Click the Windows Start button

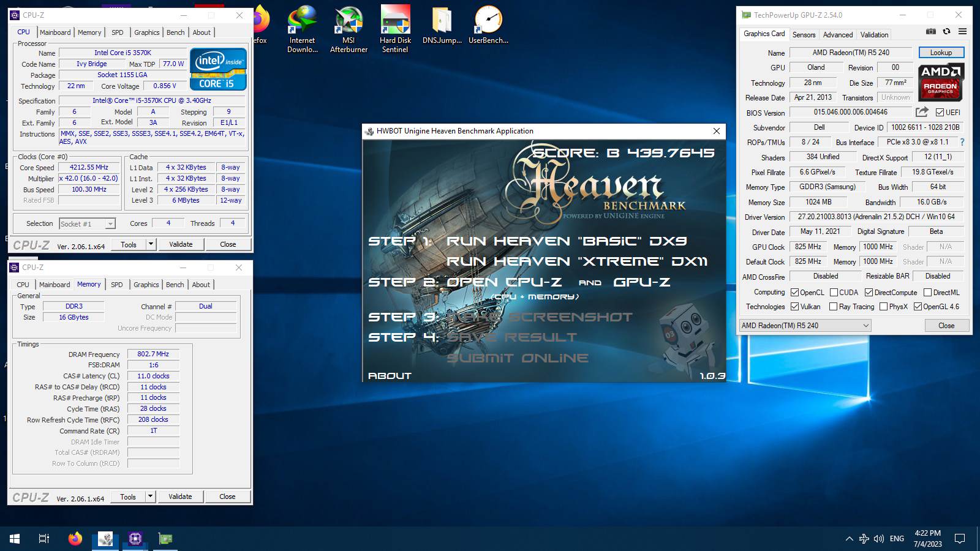tap(15, 539)
